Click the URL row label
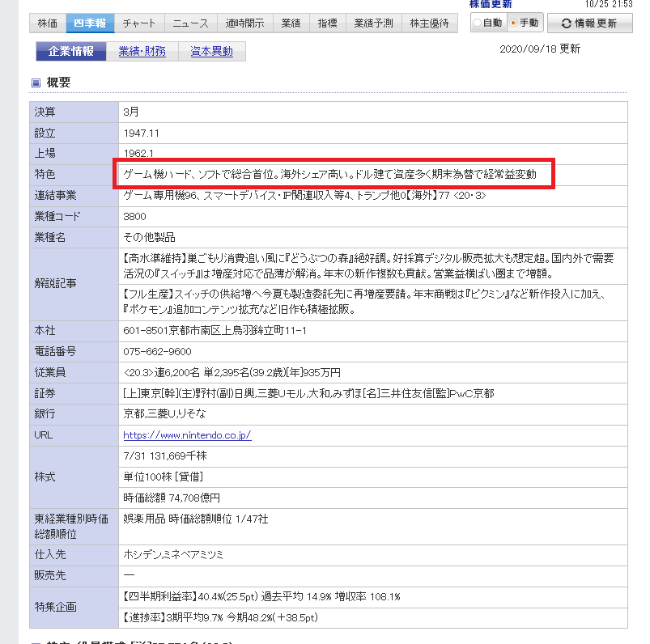The image size is (650, 644). point(43,435)
